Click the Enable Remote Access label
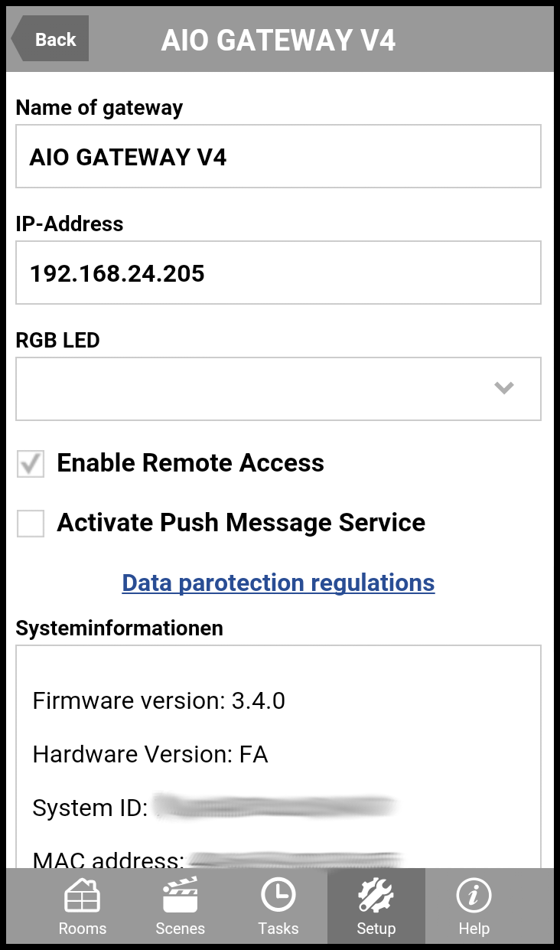The width and height of the screenshot is (560, 950). (x=190, y=463)
